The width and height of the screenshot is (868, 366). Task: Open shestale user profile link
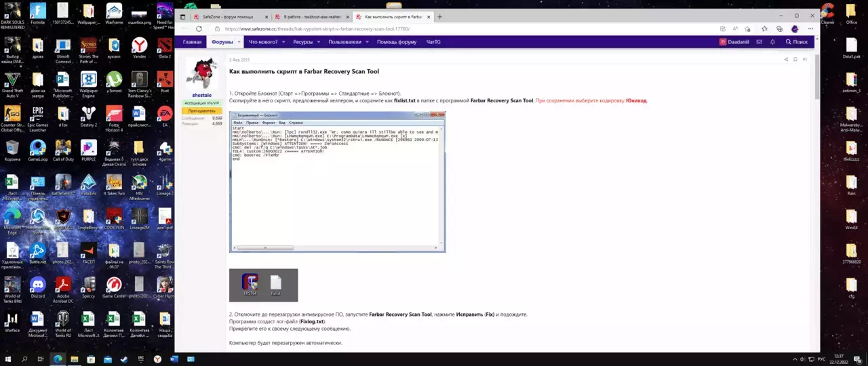pyautogui.click(x=201, y=96)
